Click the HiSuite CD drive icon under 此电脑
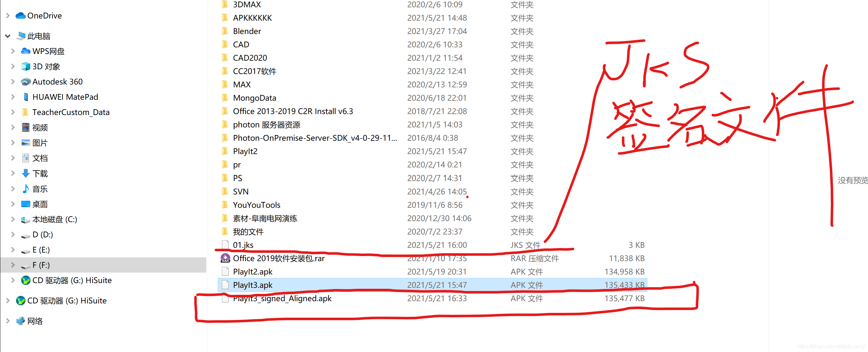The height and width of the screenshot is (352, 868). (x=26, y=280)
